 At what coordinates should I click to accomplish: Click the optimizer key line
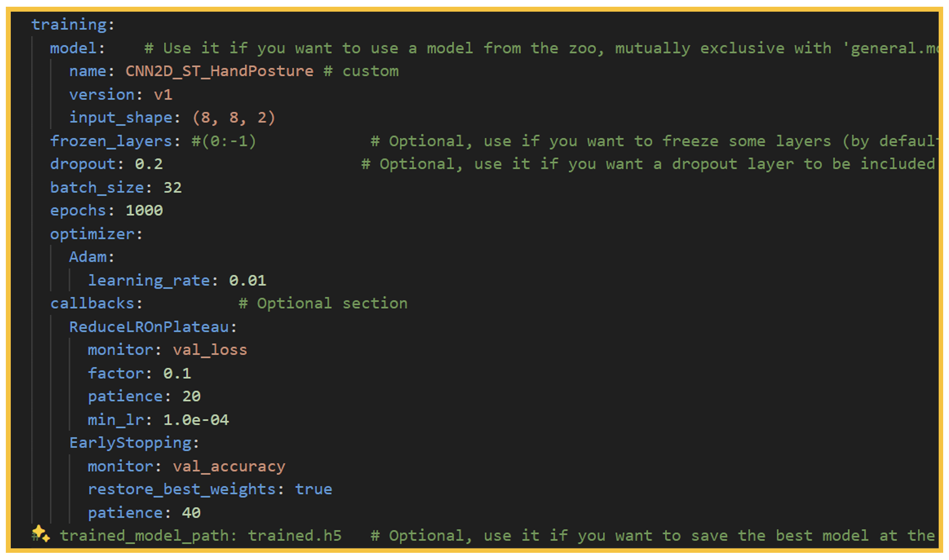pos(97,234)
